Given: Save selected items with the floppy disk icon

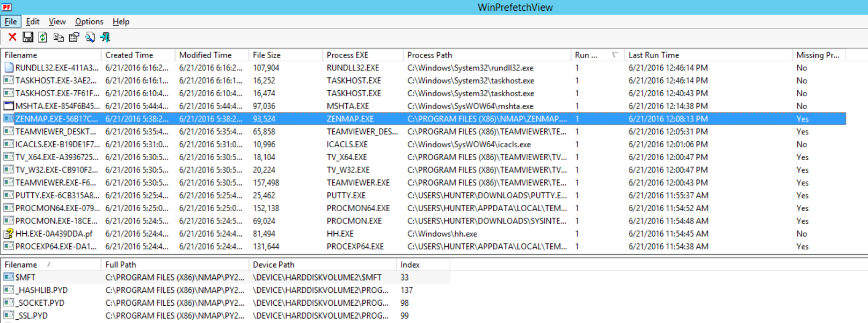Looking at the screenshot, I should [x=28, y=37].
